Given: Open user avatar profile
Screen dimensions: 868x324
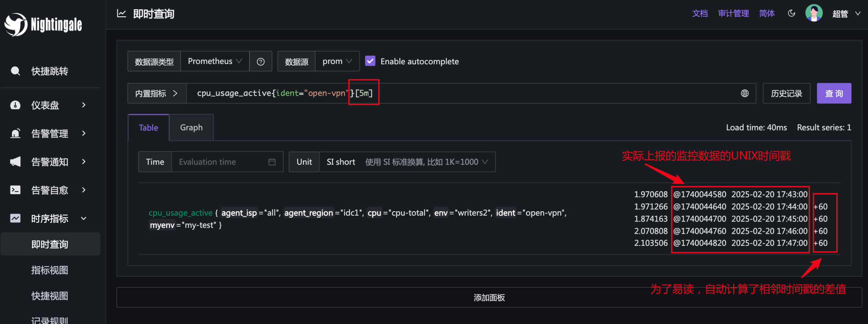Looking at the screenshot, I should [x=814, y=13].
